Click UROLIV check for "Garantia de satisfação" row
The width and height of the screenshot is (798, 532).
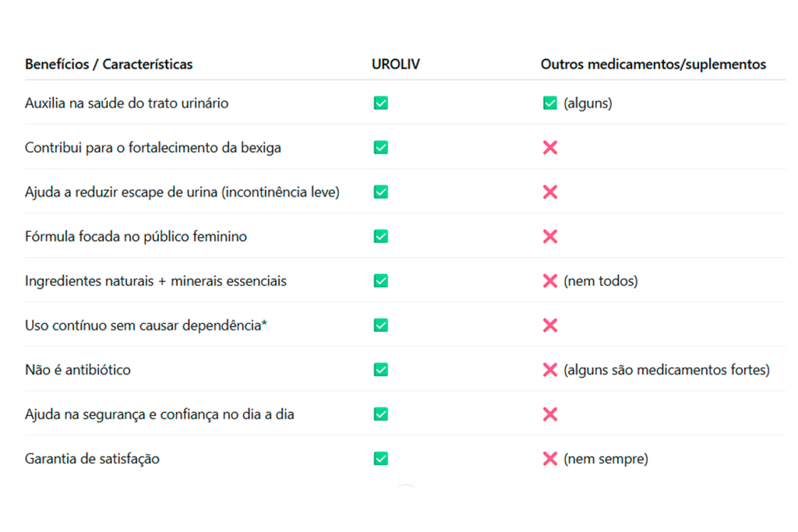pos(380,459)
